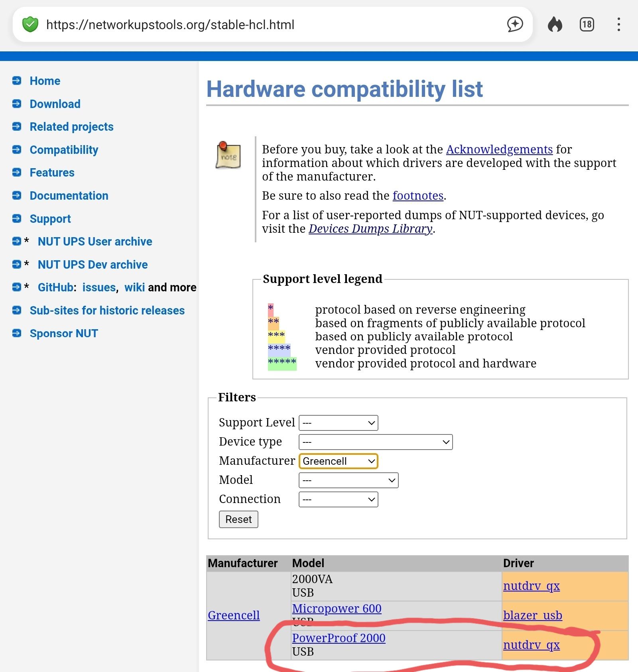Tap the green shield security icon
Viewport: 638px width, 672px height.
(30, 24)
